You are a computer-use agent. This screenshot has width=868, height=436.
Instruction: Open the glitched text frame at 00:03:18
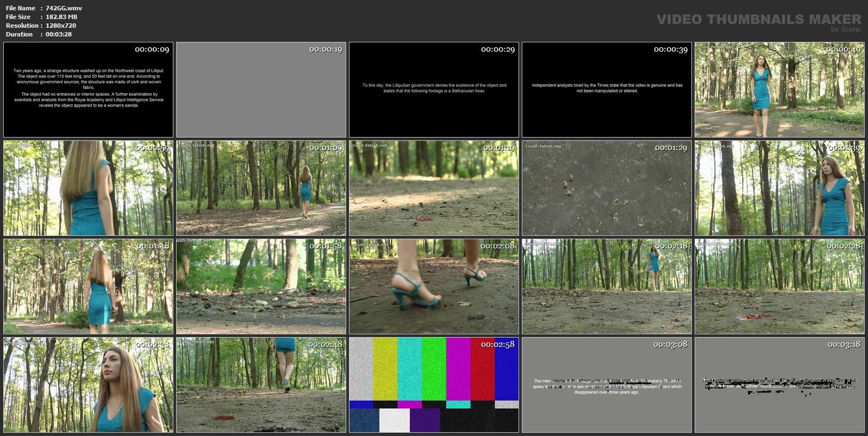[779, 385]
